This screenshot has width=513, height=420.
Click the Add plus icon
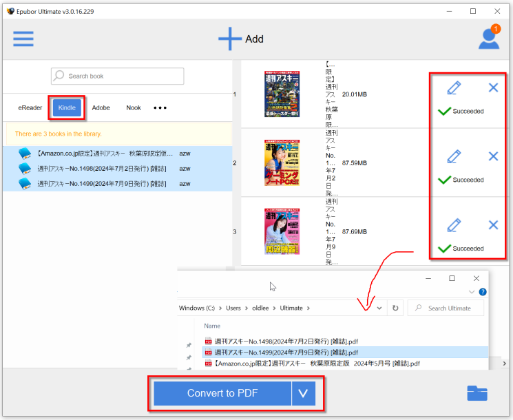click(230, 39)
